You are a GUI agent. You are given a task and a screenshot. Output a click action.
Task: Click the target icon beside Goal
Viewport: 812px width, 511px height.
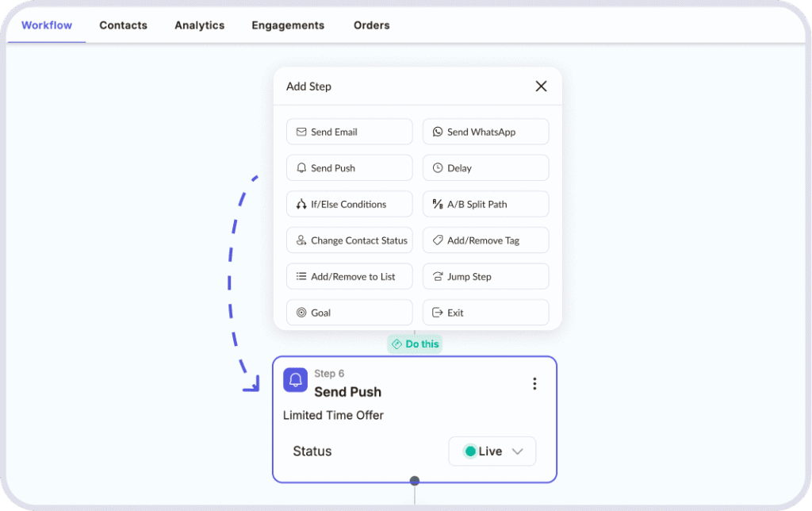301,313
